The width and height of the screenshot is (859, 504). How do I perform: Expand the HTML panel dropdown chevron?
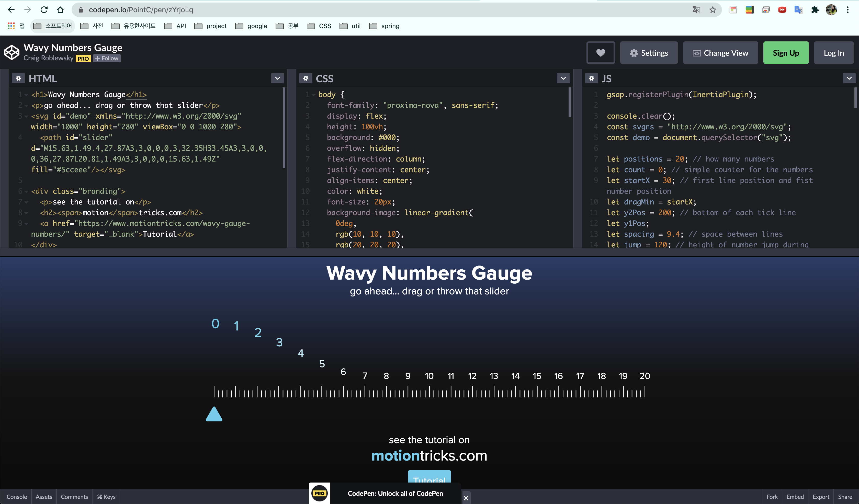pos(277,78)
